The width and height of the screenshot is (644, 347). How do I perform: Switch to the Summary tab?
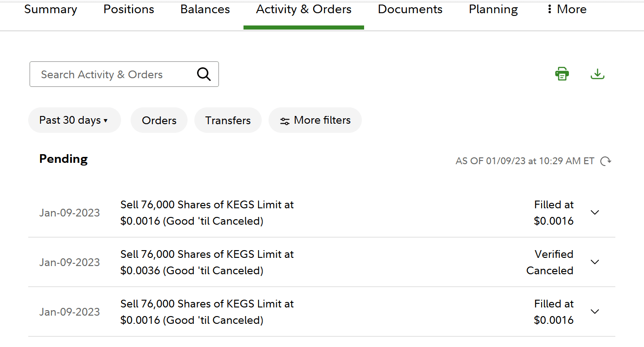[51, 10]
